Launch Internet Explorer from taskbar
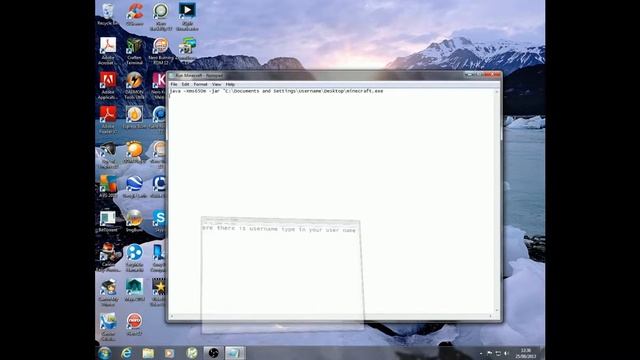The height and width of the screenshot is (360, 640). coord(126,353)
